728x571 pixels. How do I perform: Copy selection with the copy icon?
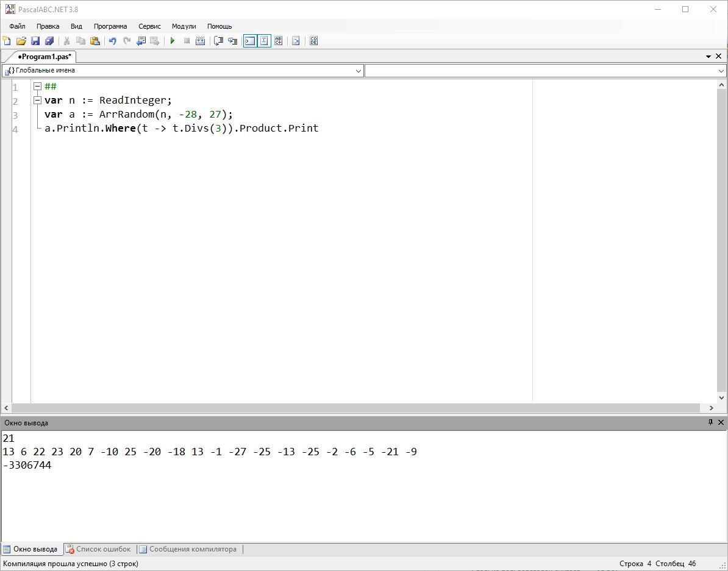tap(80, 41)
